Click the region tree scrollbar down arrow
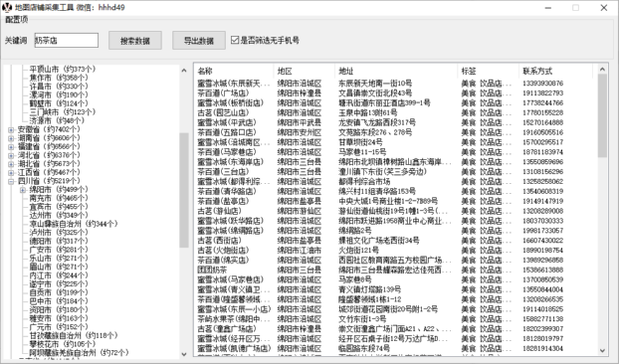 click(183, 354)
